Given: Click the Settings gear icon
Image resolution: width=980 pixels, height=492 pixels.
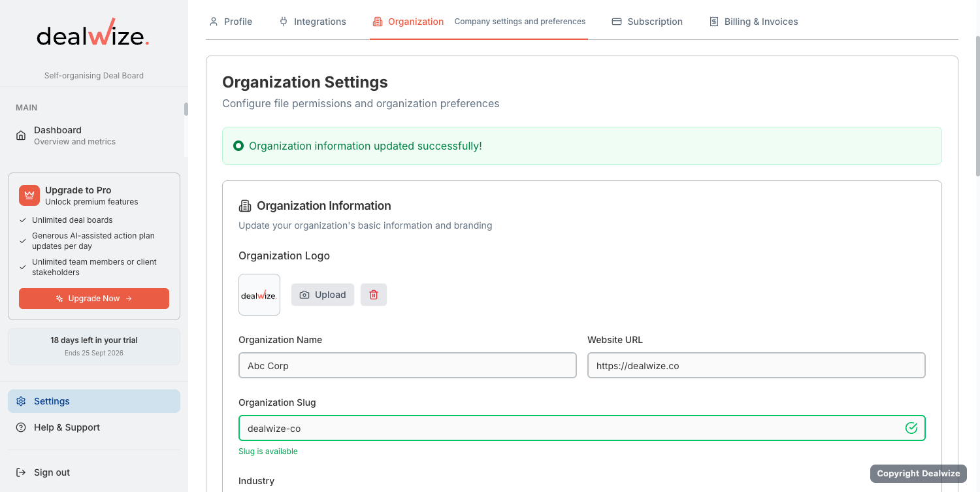Looking at the screenshot, I should [21, 401].
